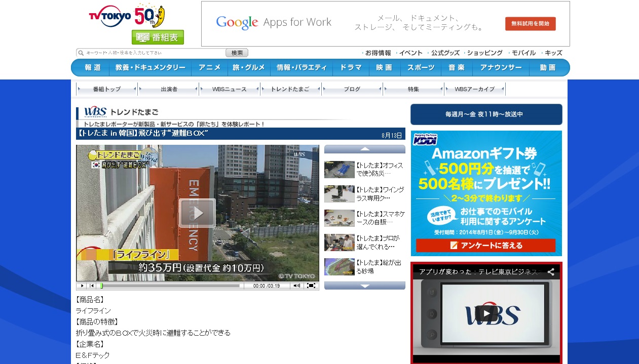The image size is (639, 364).
Task: Switch to 出演者 tab
Action: pos(169,89)
